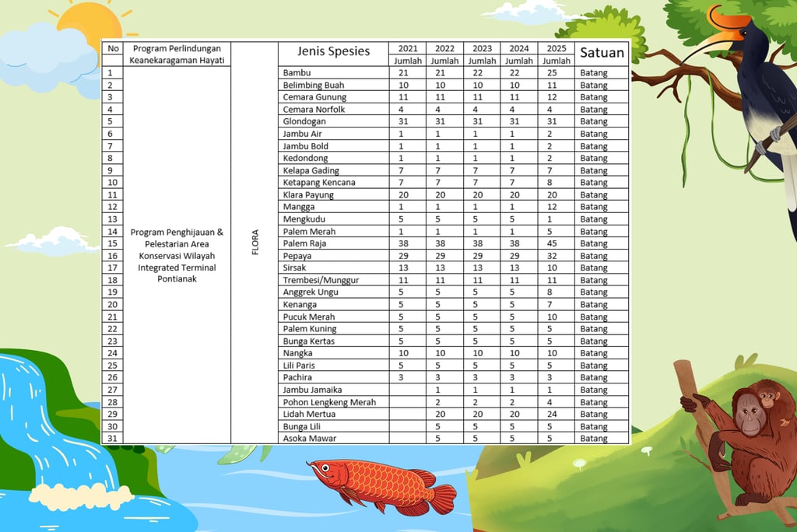Select the "No" header cell
The width and height of the screenshot is (797, 532).
[113, 48]
